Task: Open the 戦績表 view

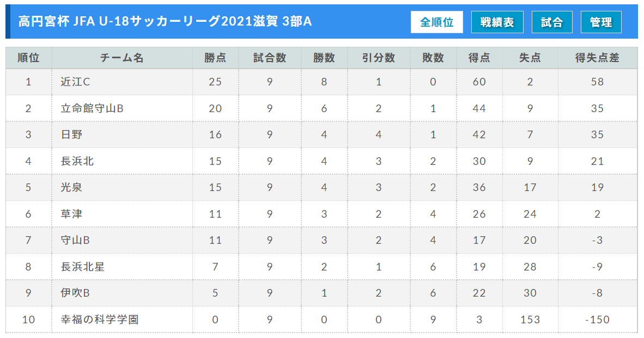Action: (x=496, y=22)
